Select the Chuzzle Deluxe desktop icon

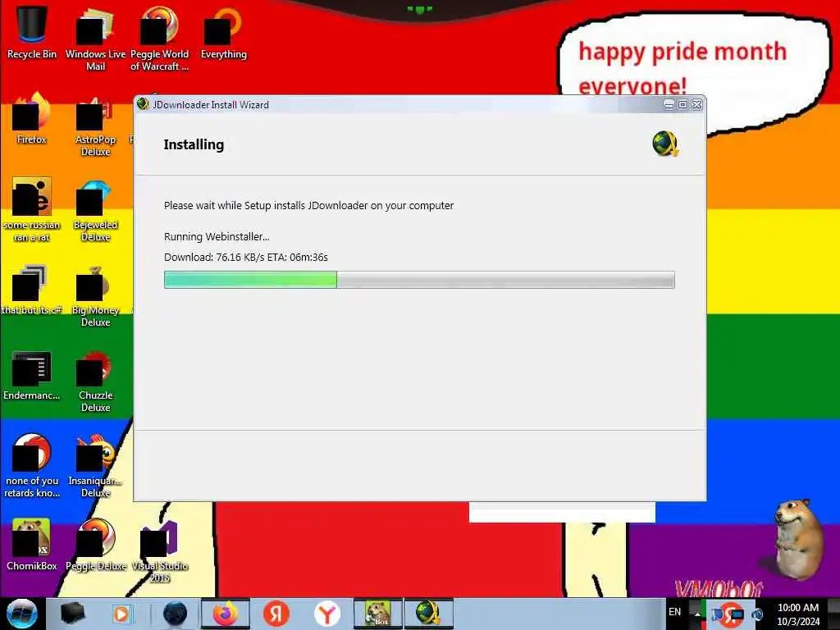click(x=95, y=381)
